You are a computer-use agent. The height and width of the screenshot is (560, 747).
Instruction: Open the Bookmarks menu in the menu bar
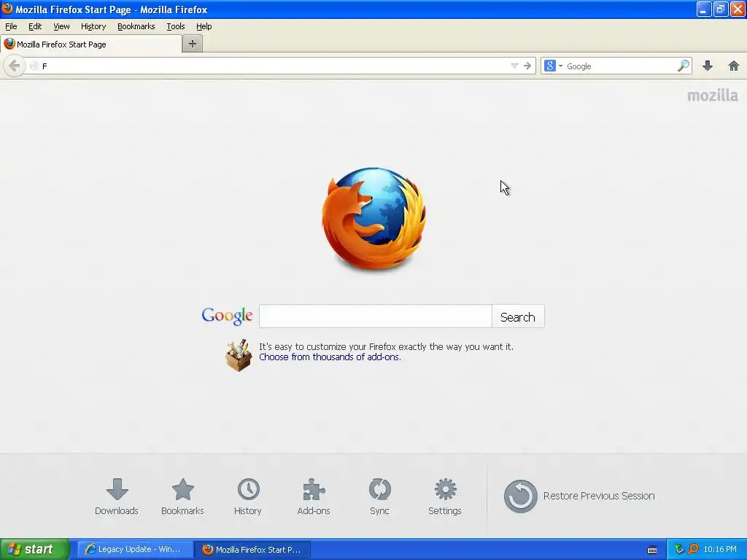click(x=136, y=26)
